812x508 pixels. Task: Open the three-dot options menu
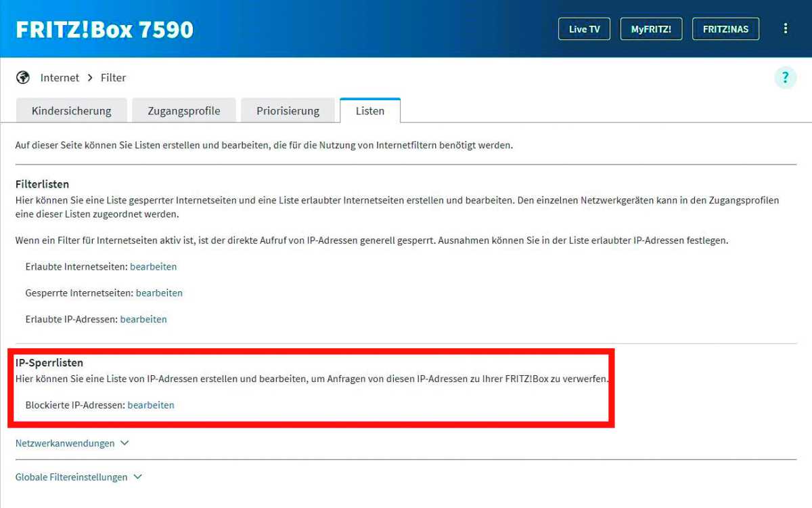pos(785,28)
